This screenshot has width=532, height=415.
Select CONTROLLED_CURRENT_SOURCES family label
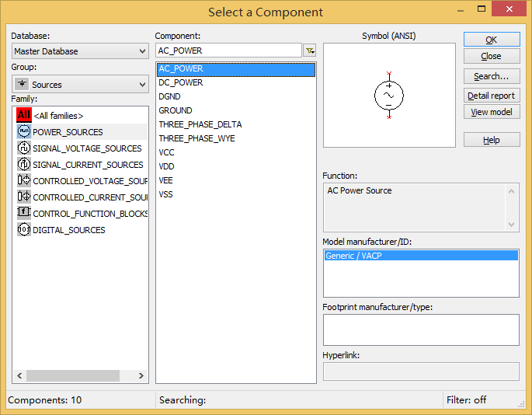click(90, 197)
